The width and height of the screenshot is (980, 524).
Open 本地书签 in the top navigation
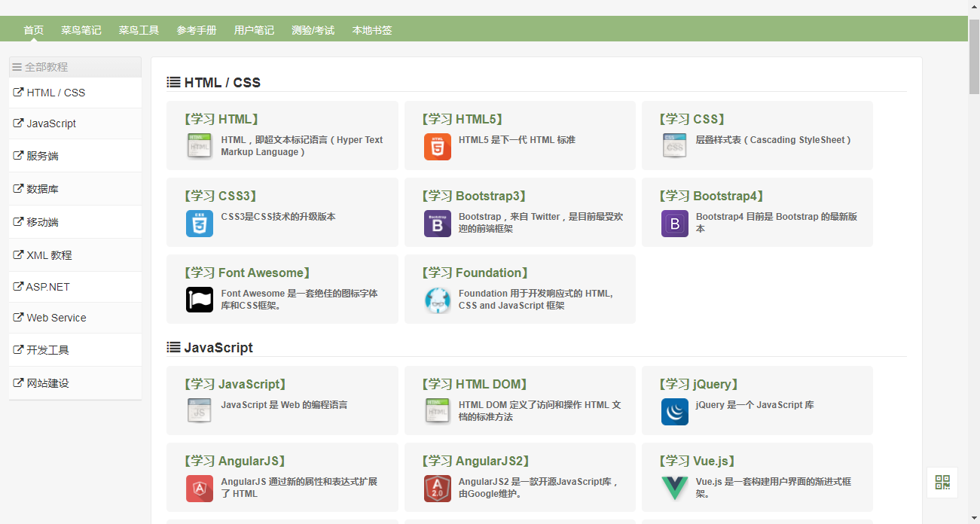(372, 30)
